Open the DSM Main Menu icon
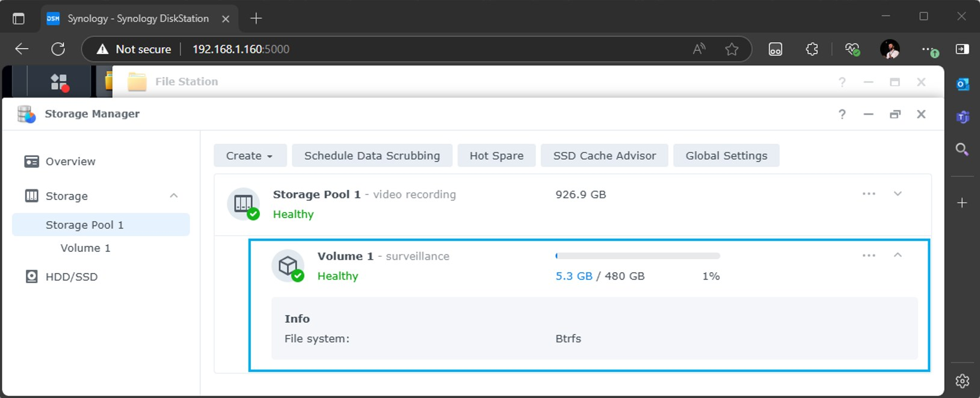 pos(59,82)
